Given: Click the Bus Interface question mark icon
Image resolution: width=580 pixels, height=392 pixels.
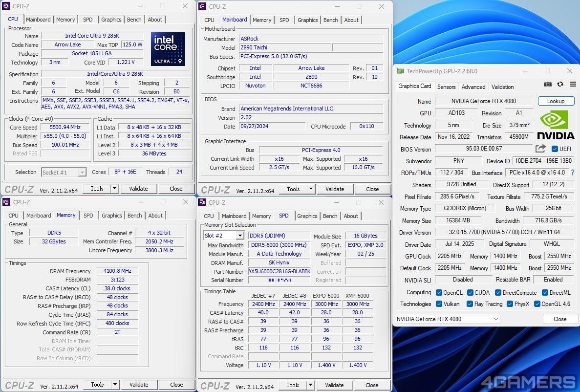Looking at the screenshot, I should coord(573,173).
